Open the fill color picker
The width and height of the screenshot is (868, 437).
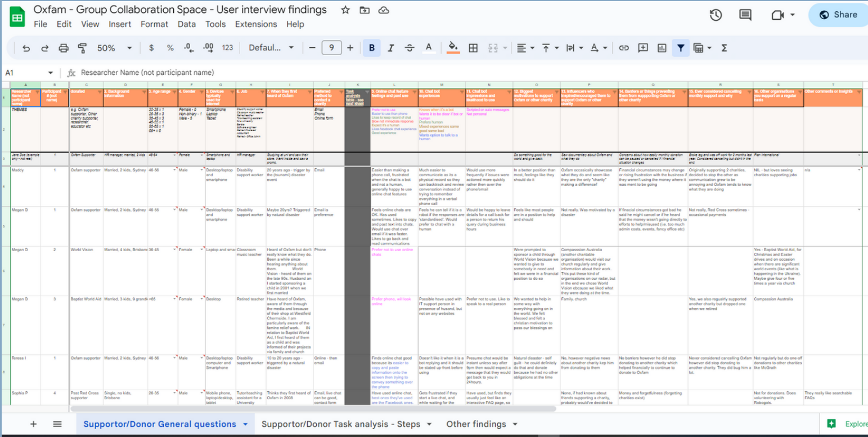(453, 48)
